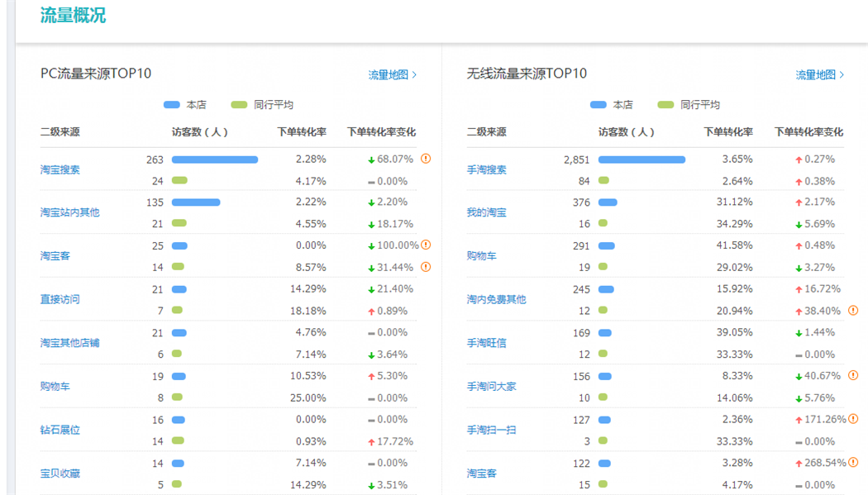Click the 钻石展位 source link
This screenshot has height=495, width=868.
(x=60, y=430)
